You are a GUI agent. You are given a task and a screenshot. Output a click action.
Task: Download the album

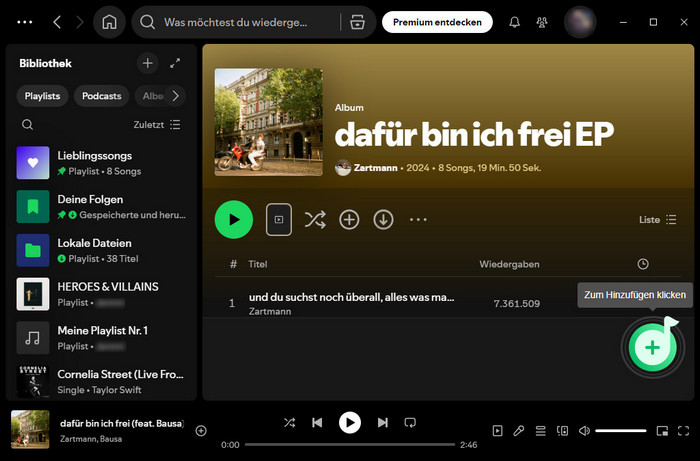coord(383,220)
